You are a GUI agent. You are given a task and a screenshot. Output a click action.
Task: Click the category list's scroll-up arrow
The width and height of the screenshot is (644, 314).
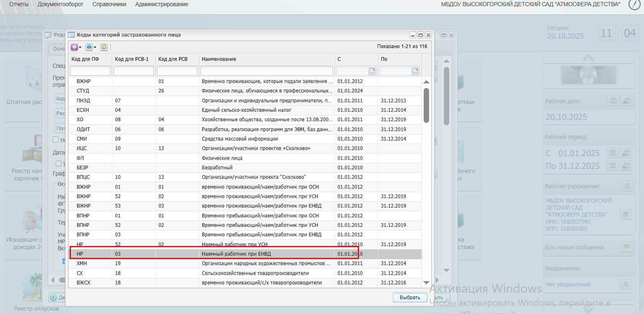point(426,81)
